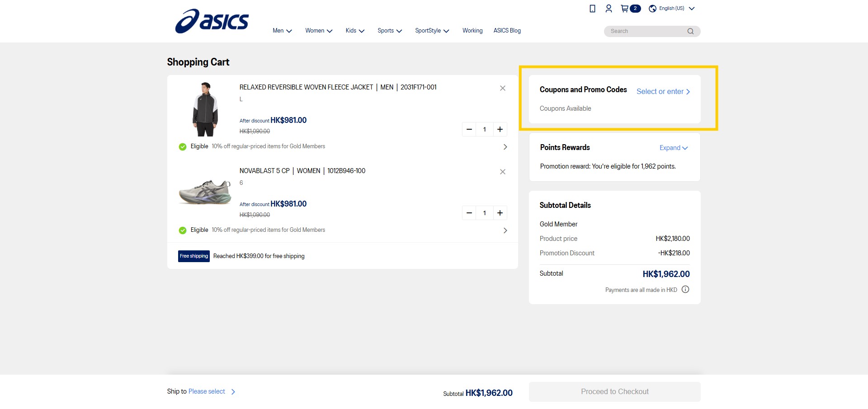Open the user account icon
This screenshot has height=409, width=868.
coord(609,9)
